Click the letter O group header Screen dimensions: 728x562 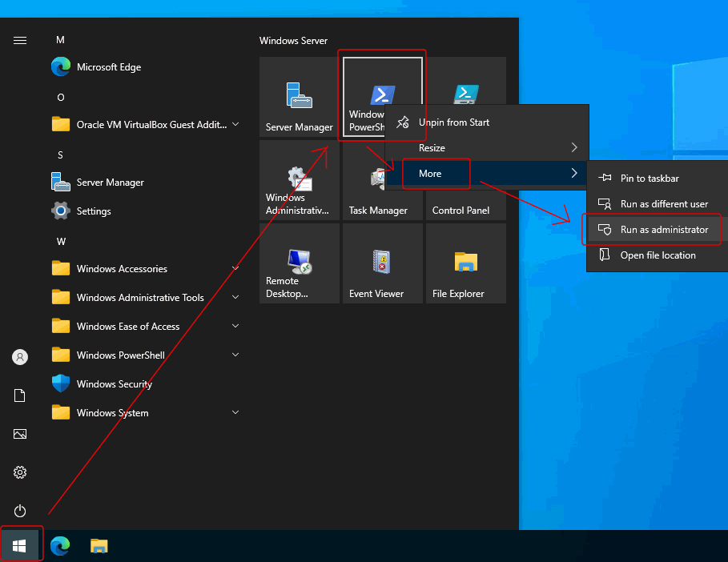click(60, 98)
